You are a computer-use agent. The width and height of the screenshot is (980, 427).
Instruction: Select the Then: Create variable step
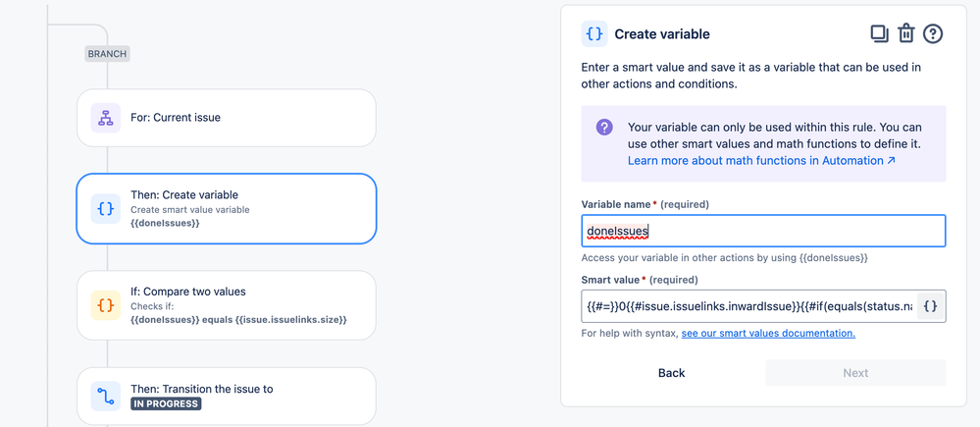[x=227, y=208]
